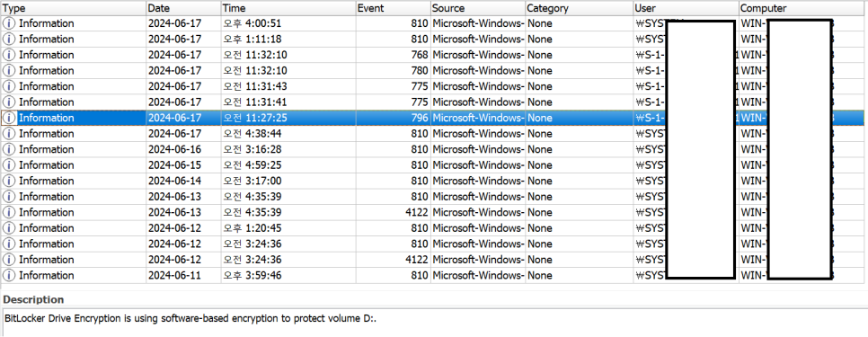
Task: Select the info icon on the event 780 row
Action: 9,71
